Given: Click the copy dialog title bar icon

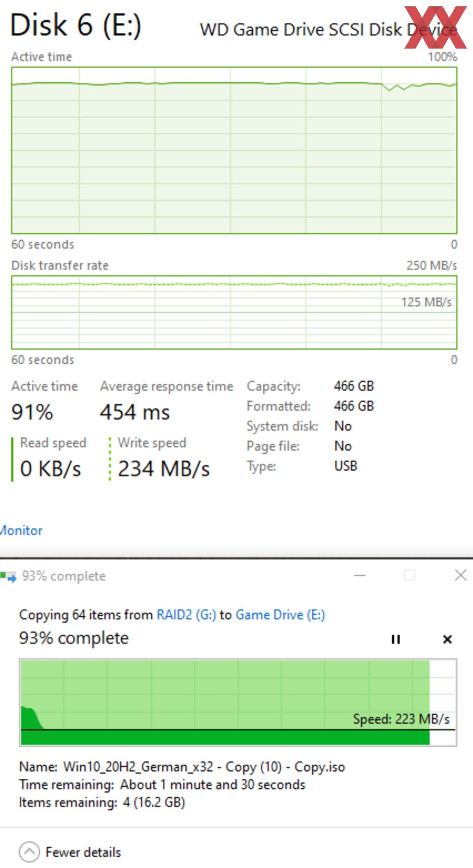Looking at the screenshot, I should [x=8, y=577].
